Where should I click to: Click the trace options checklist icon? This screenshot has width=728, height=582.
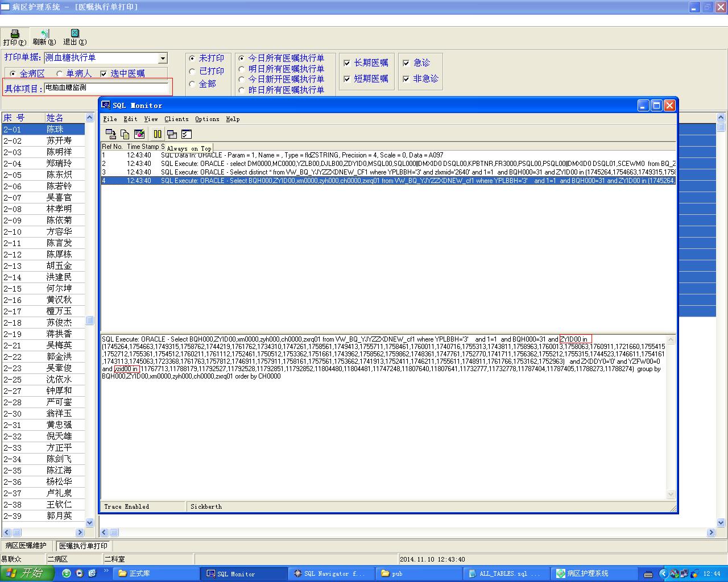click(x=186, y=134)
